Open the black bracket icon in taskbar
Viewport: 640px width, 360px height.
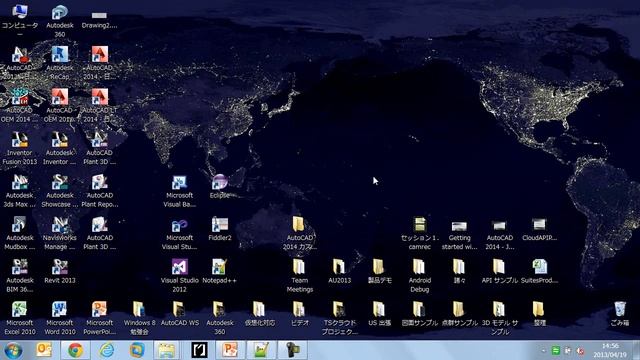[x=199, y=350]
